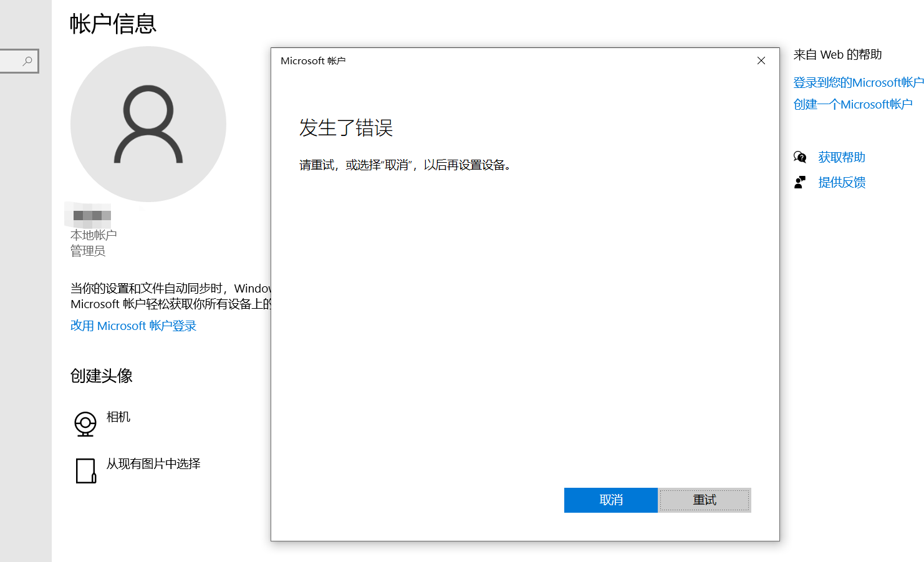Click the 取消 button in the error dialog
Viewport: 924px width, 562px height.
610,500
